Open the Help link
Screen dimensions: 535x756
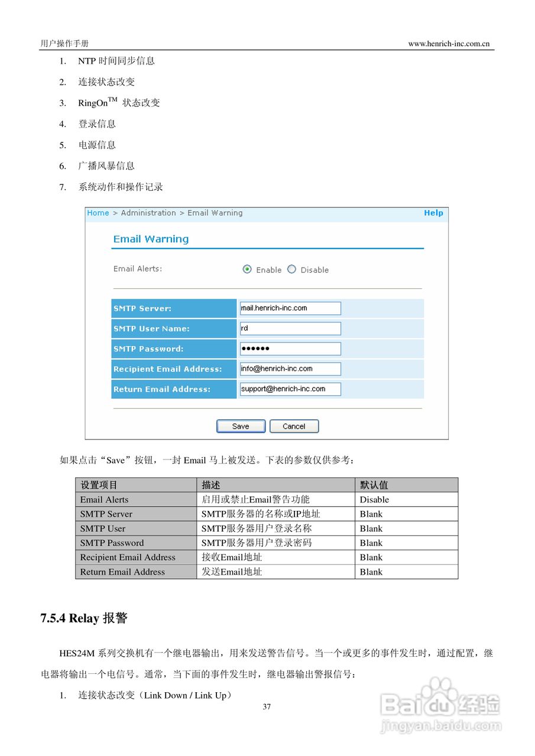click(433, 213)
